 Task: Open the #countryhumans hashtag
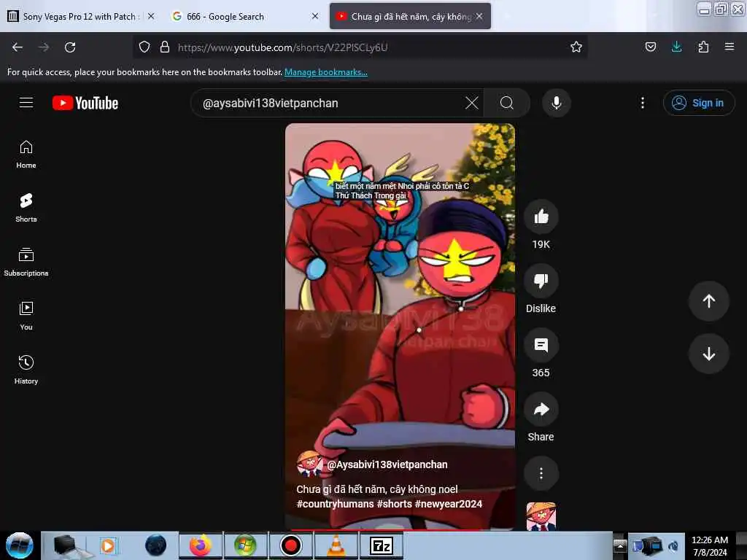click(x=336, y=504)
